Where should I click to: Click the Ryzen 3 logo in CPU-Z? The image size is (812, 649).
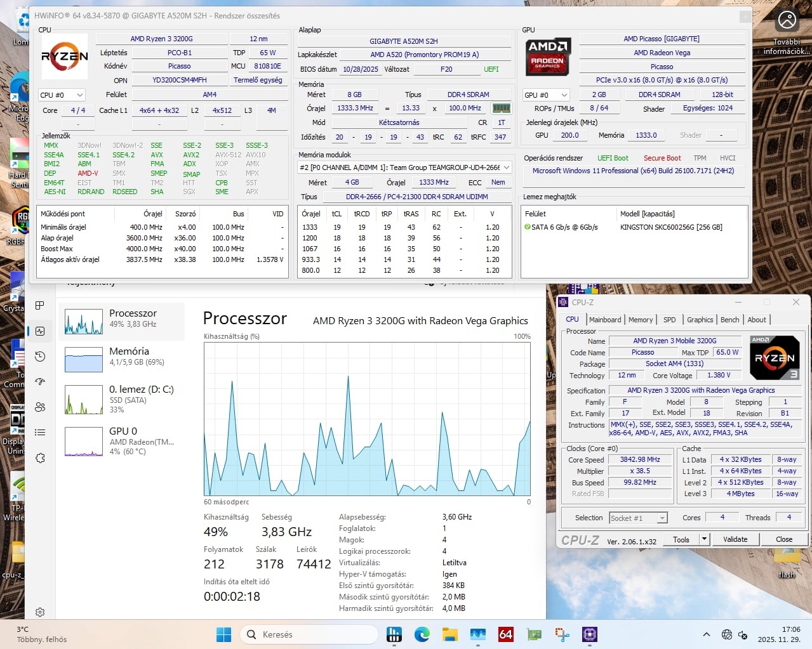pos(775,358)
